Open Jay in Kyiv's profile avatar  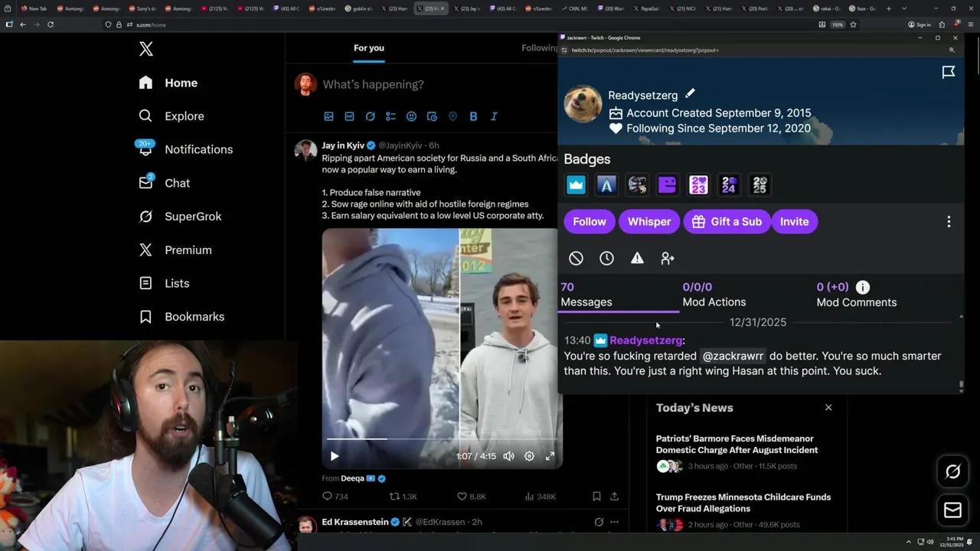[x=305, y=150]
